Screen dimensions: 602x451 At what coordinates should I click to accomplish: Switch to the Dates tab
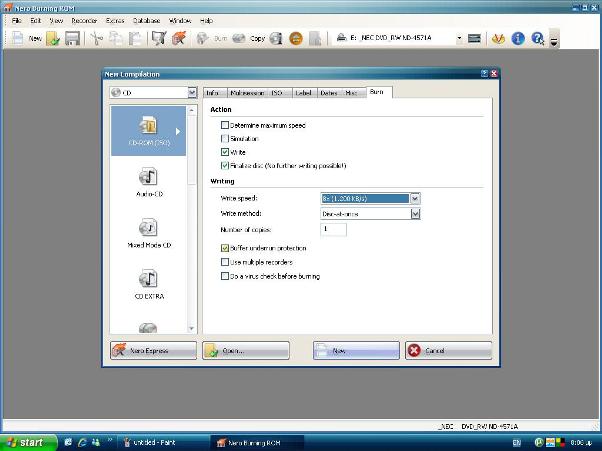[x=329, y=93]
